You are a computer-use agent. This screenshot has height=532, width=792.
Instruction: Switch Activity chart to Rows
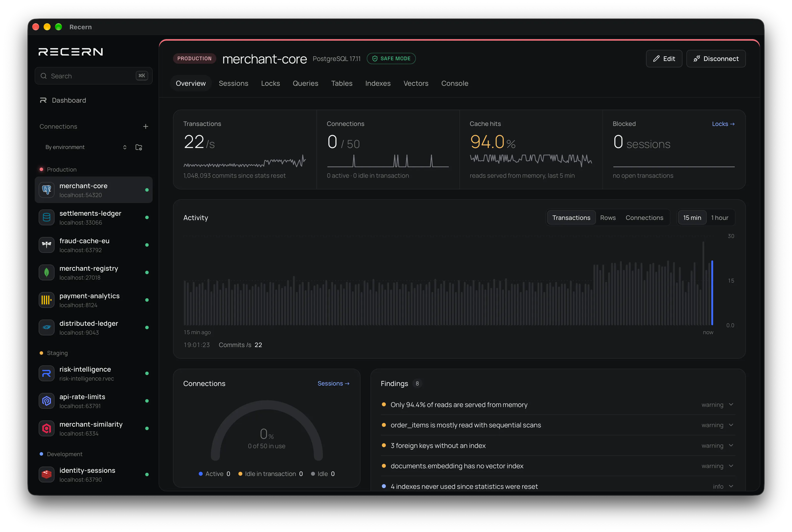coord(607,218)
